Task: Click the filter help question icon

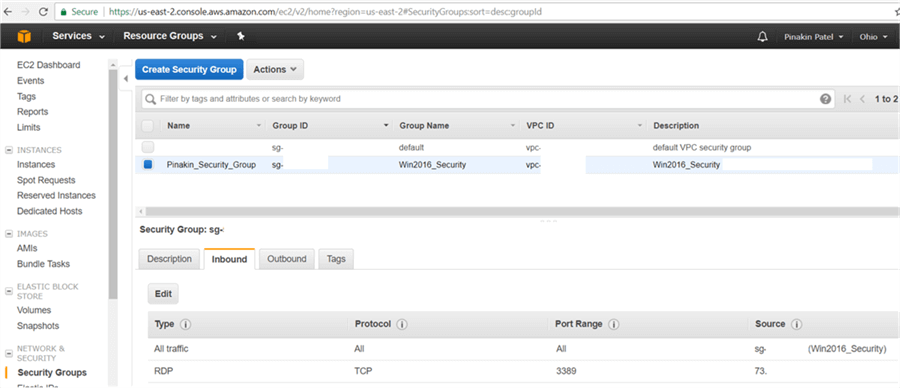Action: pos(825,99)
